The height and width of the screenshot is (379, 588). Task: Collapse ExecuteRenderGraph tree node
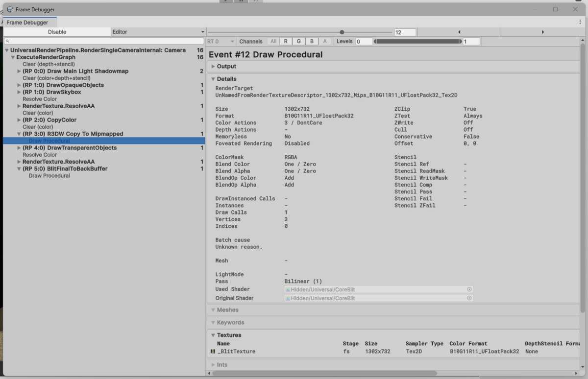13,57
